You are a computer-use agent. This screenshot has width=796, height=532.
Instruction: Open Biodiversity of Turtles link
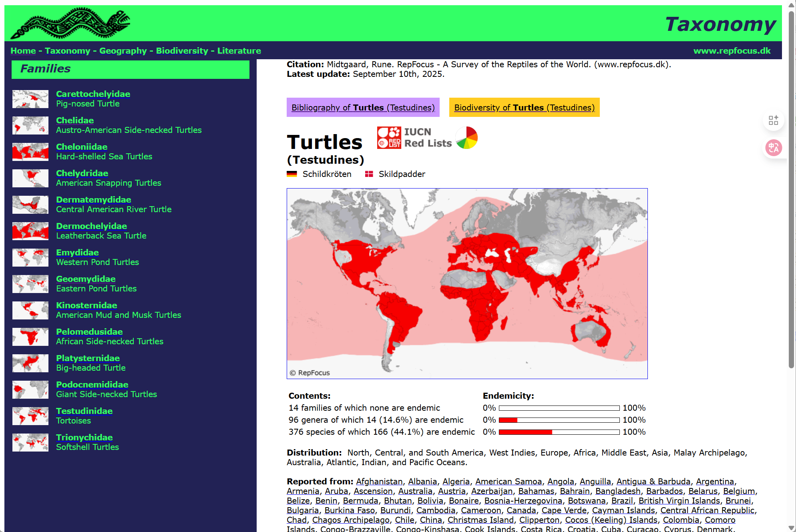524,108
